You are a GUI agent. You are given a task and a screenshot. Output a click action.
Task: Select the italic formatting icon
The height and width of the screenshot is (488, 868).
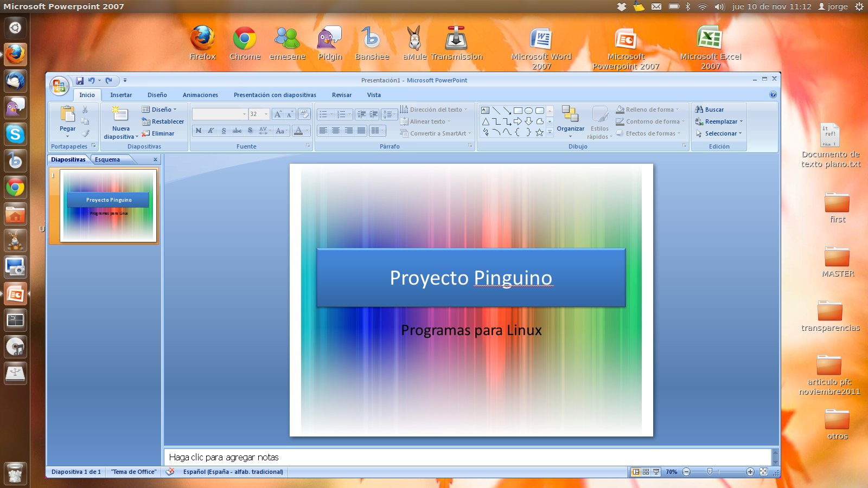(x=211, y=130)
